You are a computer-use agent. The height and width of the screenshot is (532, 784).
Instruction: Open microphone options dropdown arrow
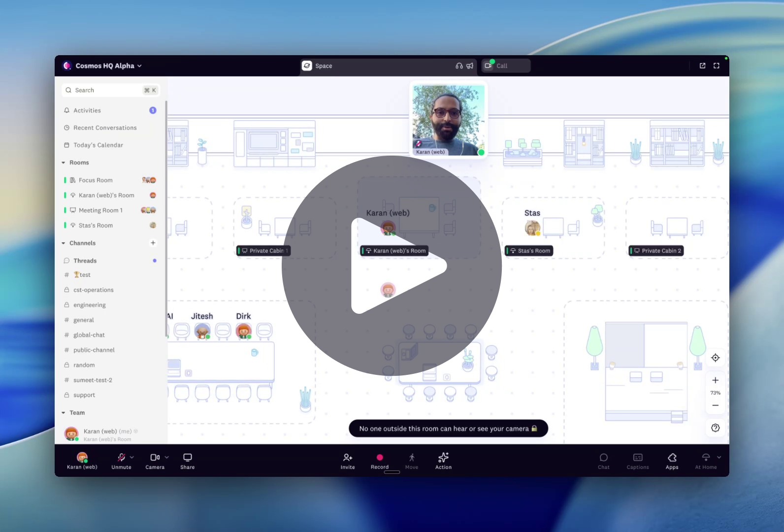point(132,457)
